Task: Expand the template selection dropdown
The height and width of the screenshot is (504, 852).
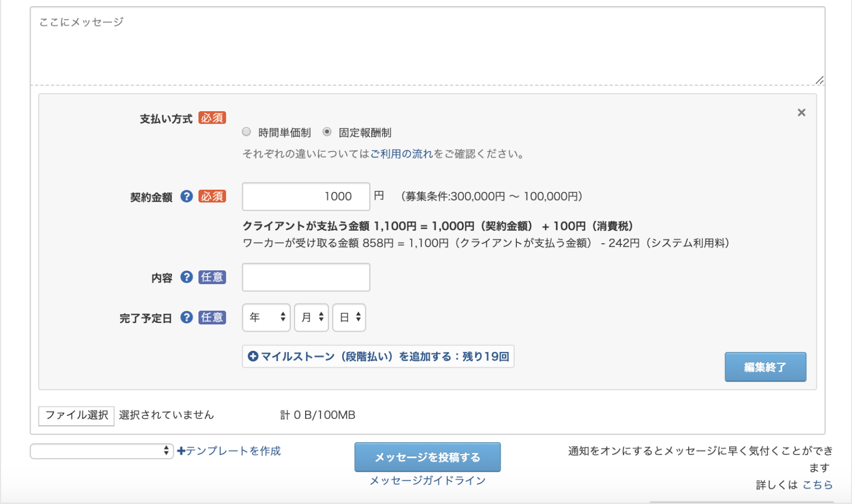Action: click(x=102, y=451)
